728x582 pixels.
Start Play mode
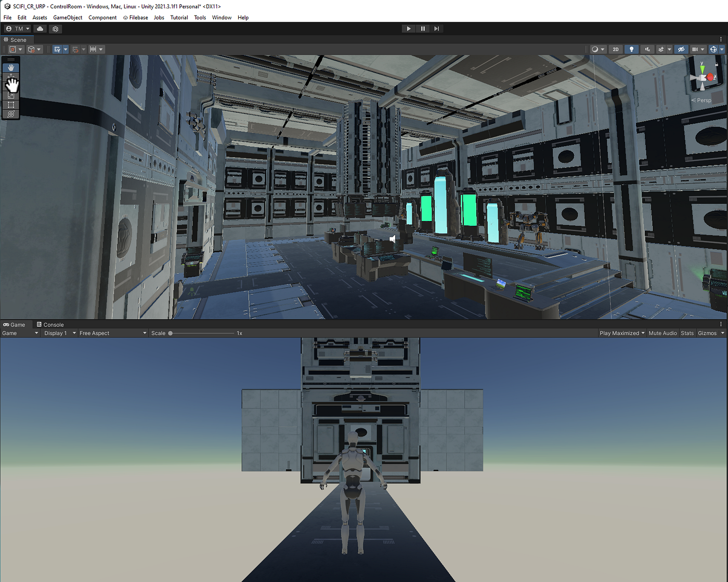coord(409,29)
